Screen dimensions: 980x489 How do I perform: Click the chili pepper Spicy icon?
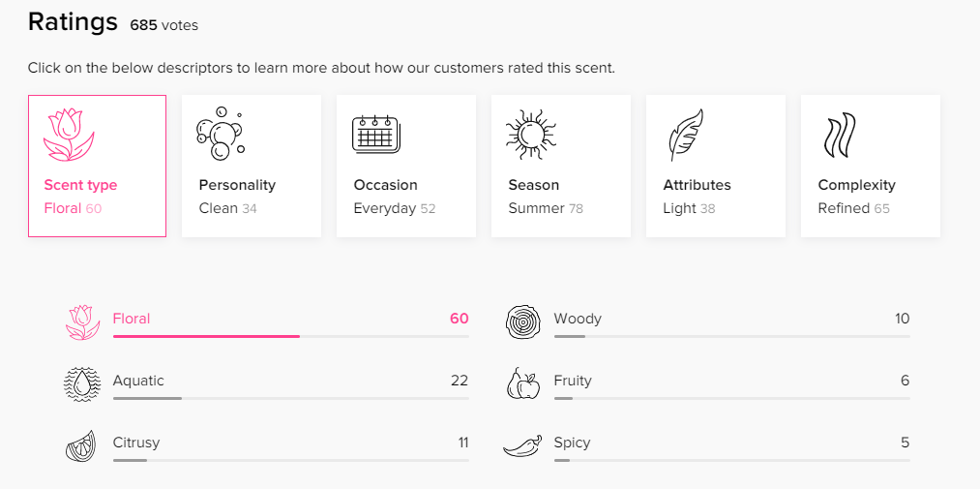[x=522, y=445]
